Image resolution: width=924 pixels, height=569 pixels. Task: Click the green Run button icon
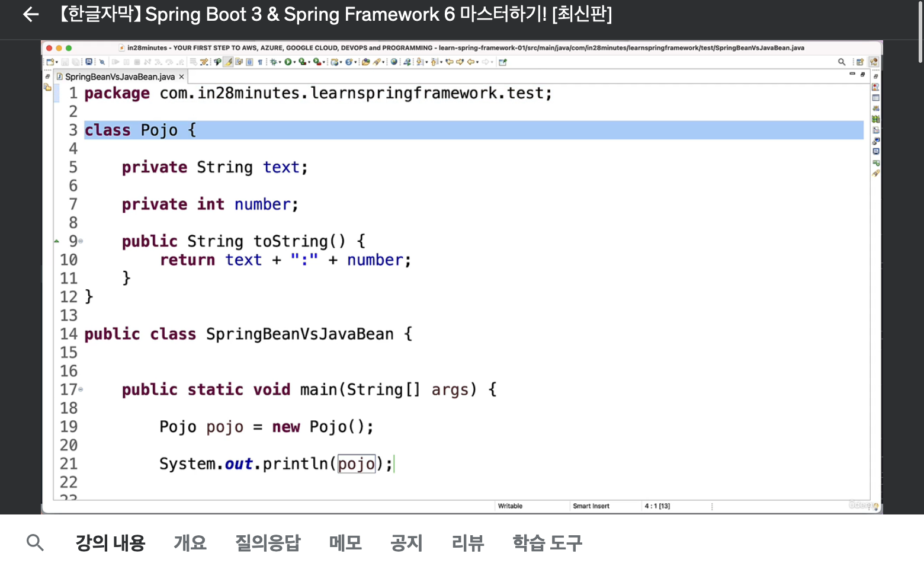point(288,62)
